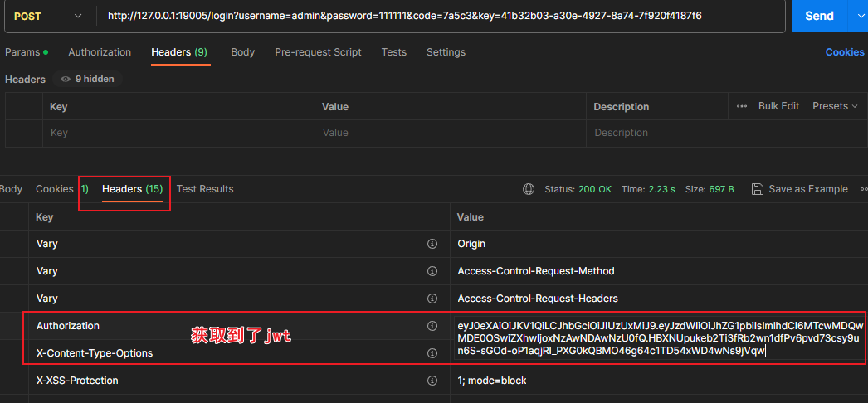The height and width of the screenshot is (403, 868).
Task: Click the response size 697 B
Action: coord(721,189)
